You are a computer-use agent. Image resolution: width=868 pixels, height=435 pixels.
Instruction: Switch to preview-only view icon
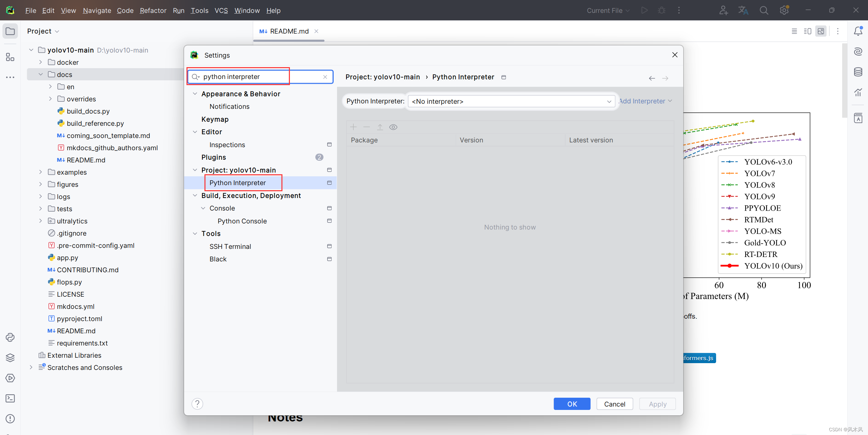click(x=821, y=31)
